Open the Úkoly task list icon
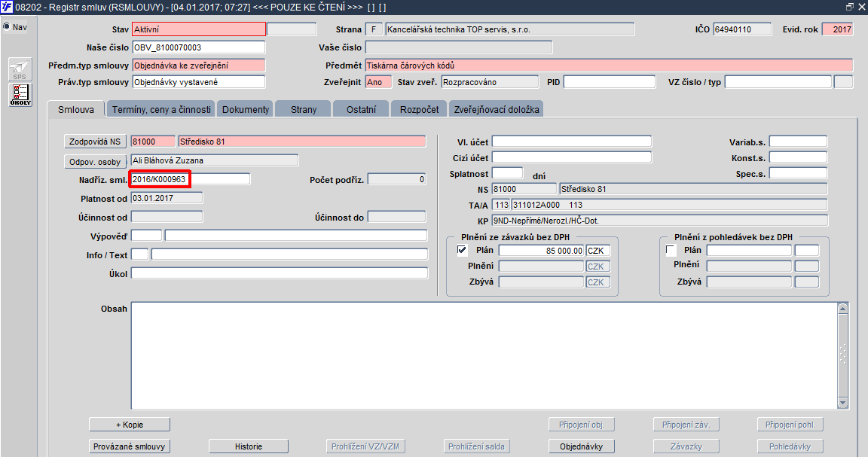Viewport: 868px width, 457px height. click(x=20, y=95)
